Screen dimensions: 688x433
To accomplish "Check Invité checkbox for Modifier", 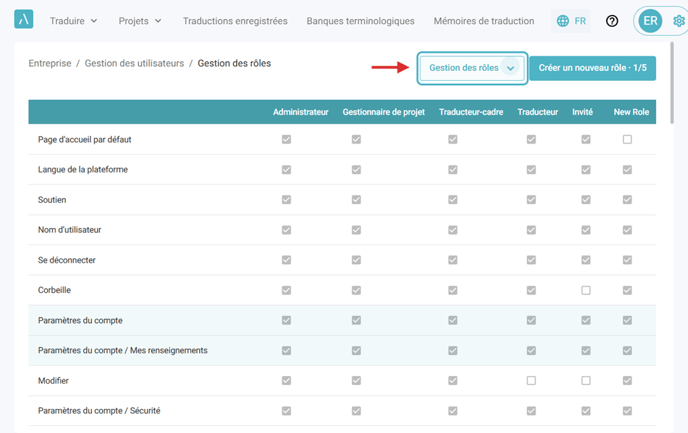I will (586, 380).
